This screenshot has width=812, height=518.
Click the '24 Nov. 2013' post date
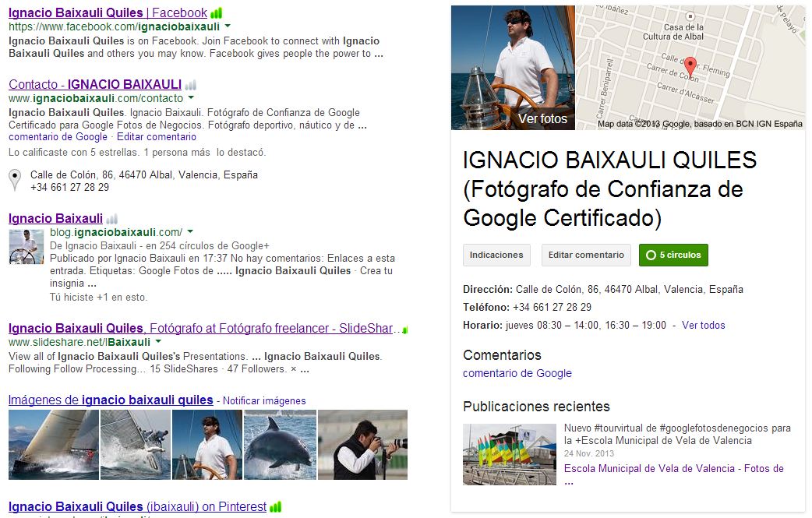(589, 453)
